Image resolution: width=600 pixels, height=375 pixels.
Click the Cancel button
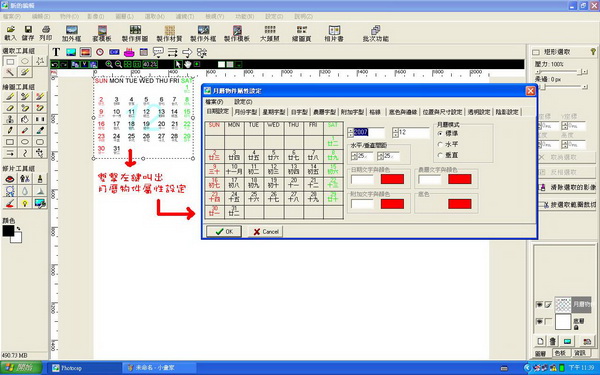pyautogui.click(x=266, y=232)
